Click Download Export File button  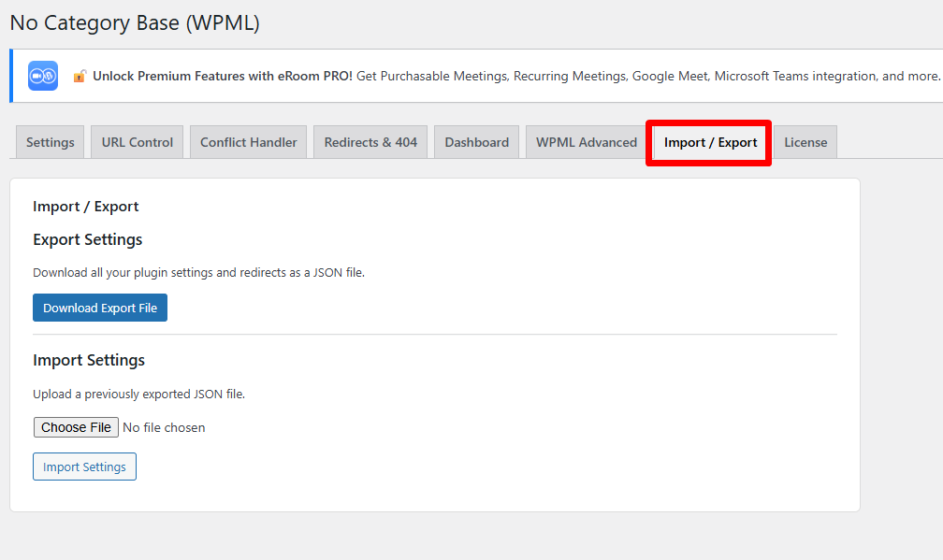click(100, 308)
